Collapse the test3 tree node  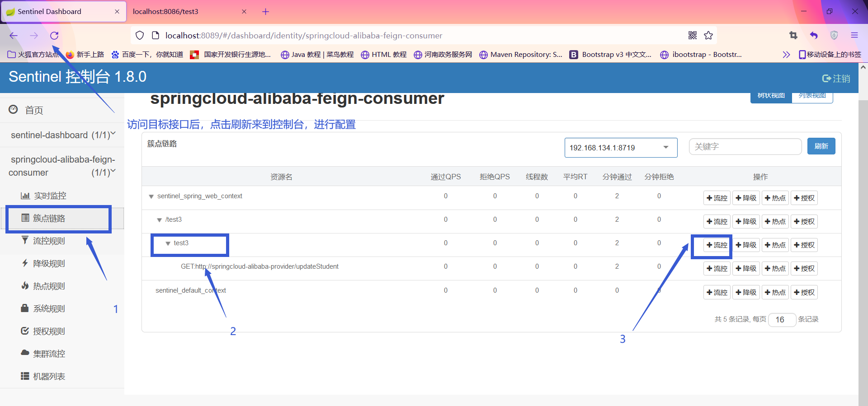(168, 243)
